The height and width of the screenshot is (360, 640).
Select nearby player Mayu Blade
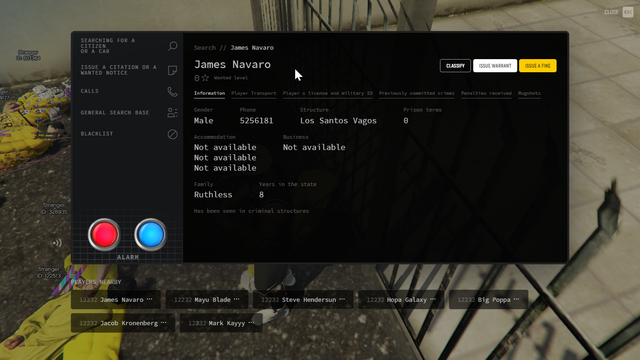pos(207,300)
